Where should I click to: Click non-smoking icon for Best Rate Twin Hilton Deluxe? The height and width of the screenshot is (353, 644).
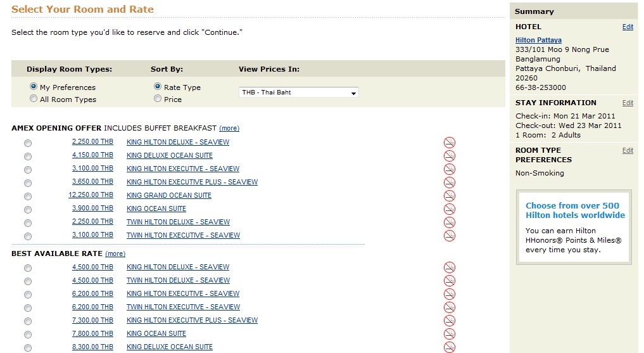pyautogui.click(x=450, y=280)
